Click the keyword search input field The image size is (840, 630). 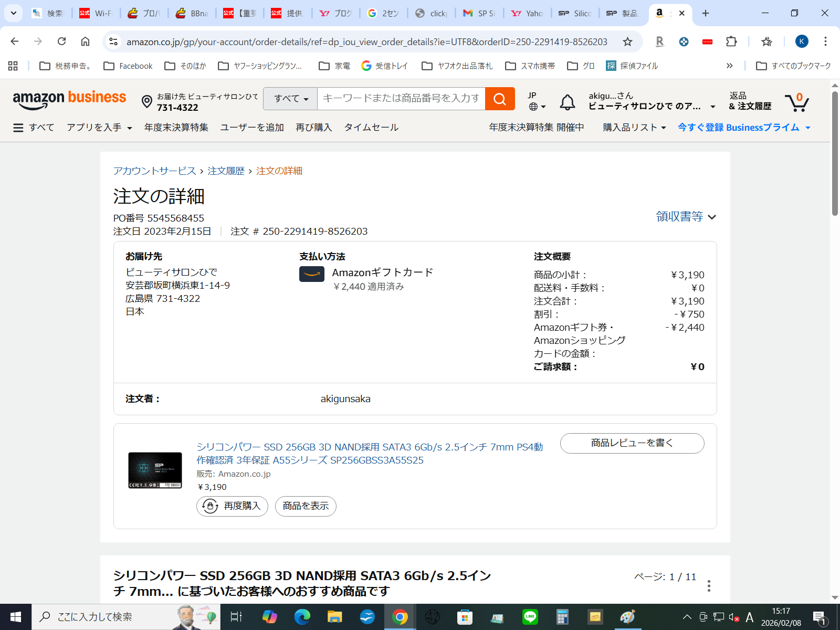[x=401, y=99]
